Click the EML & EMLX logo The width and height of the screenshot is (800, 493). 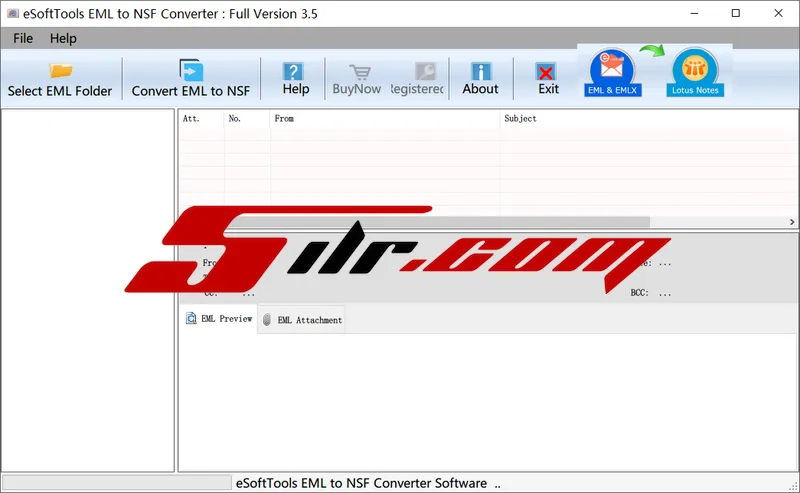pyautogui.click(x=612, y=72)
